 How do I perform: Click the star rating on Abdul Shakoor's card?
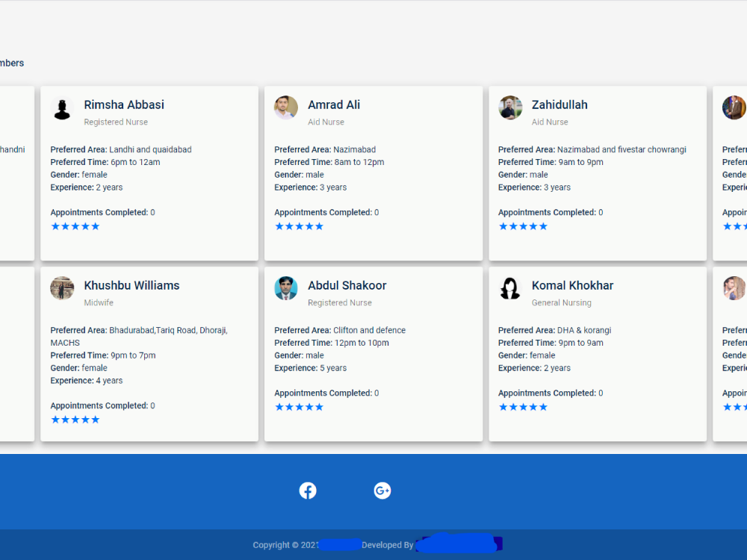tap(299, 407)
